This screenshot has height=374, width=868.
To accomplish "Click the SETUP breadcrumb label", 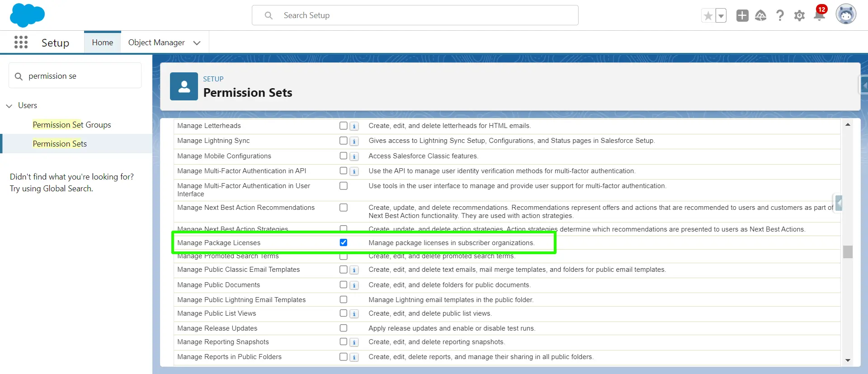I will point(213,79).
